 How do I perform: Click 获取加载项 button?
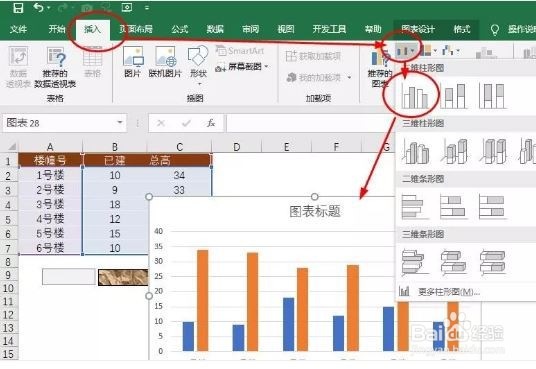313,56
